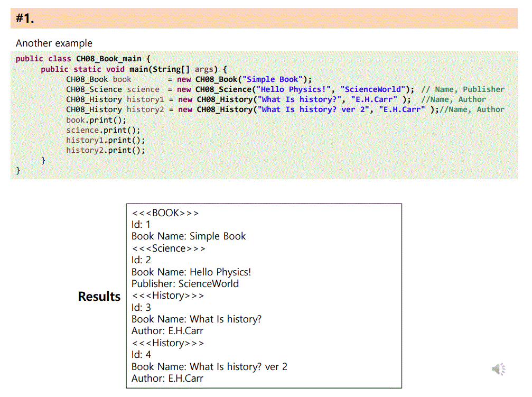Select the science.print() method call
The height and width of the screenshot is (397, 532).
click(102, 130)
